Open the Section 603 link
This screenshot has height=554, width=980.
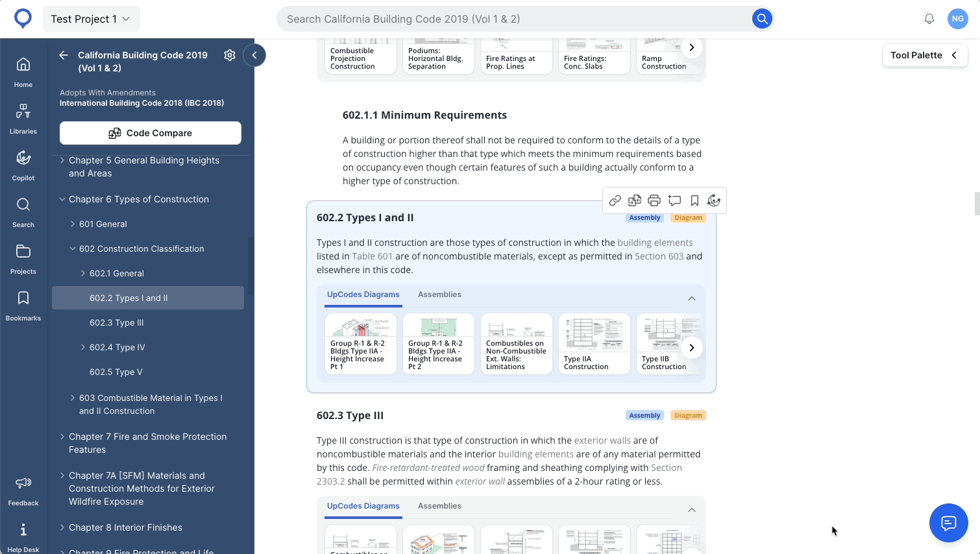tap(659, 256)
